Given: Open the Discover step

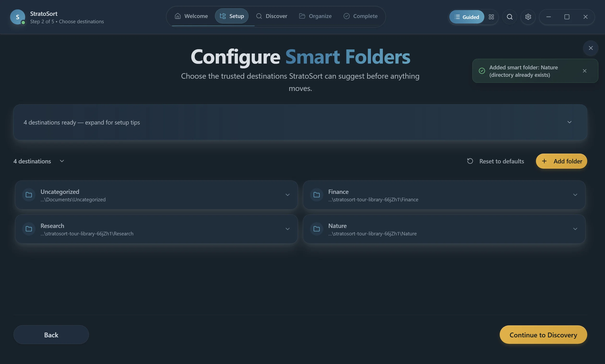Looking at the screenshot, I should [x=272, y=16].
